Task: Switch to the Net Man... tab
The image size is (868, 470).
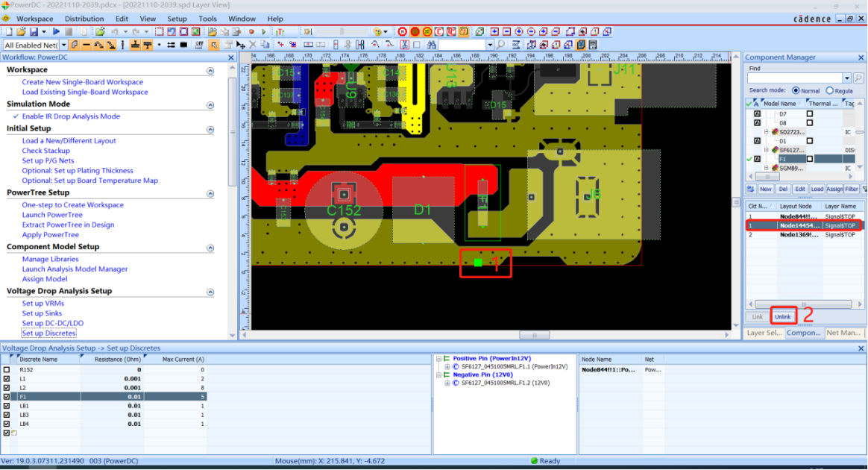Action: pos(843,333)
